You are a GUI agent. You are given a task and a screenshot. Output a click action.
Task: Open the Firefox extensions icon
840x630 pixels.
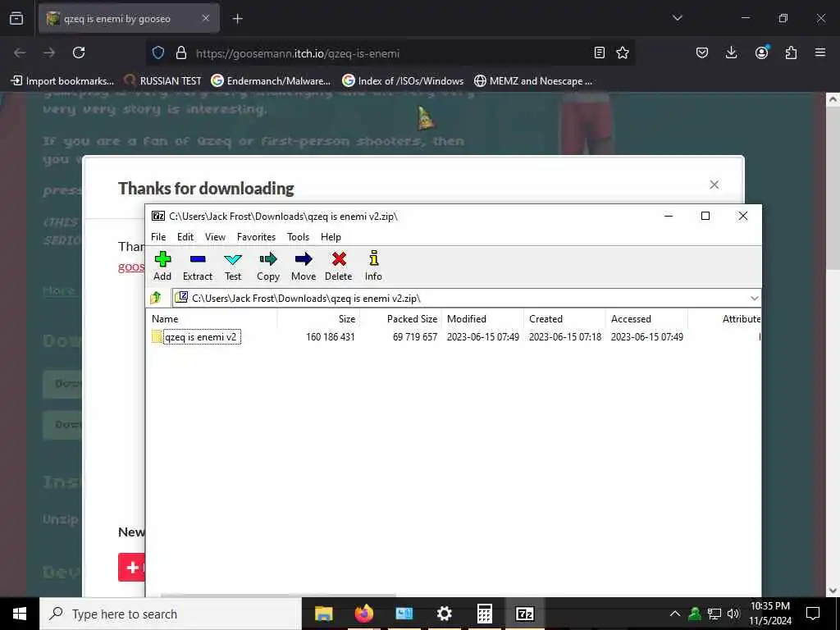coord(791,52)
